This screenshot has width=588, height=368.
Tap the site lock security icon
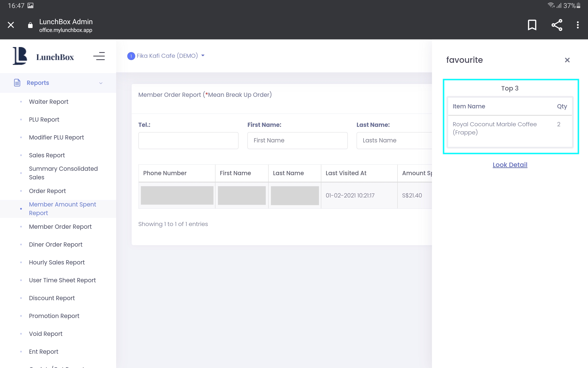pyautogui.click(x=30, y=25)
